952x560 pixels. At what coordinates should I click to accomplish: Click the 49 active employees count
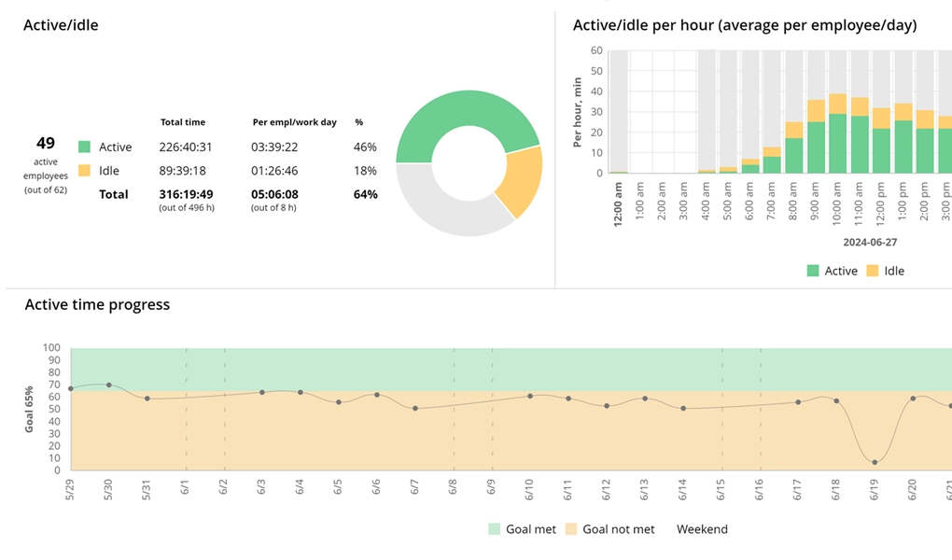[46, 144]
